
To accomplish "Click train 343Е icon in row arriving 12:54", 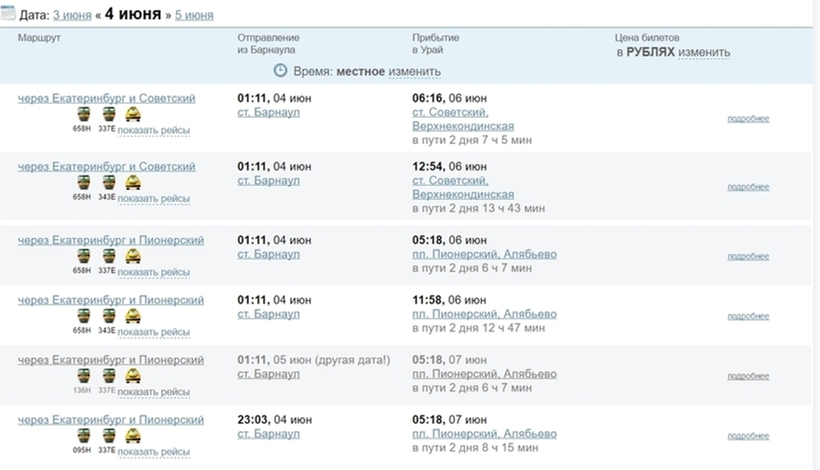I will coord(109,183).
